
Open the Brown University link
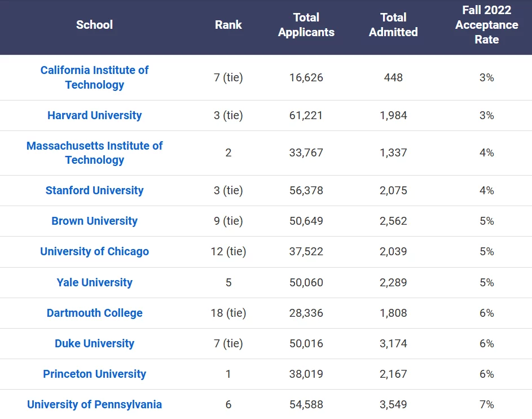coord(94,221)
